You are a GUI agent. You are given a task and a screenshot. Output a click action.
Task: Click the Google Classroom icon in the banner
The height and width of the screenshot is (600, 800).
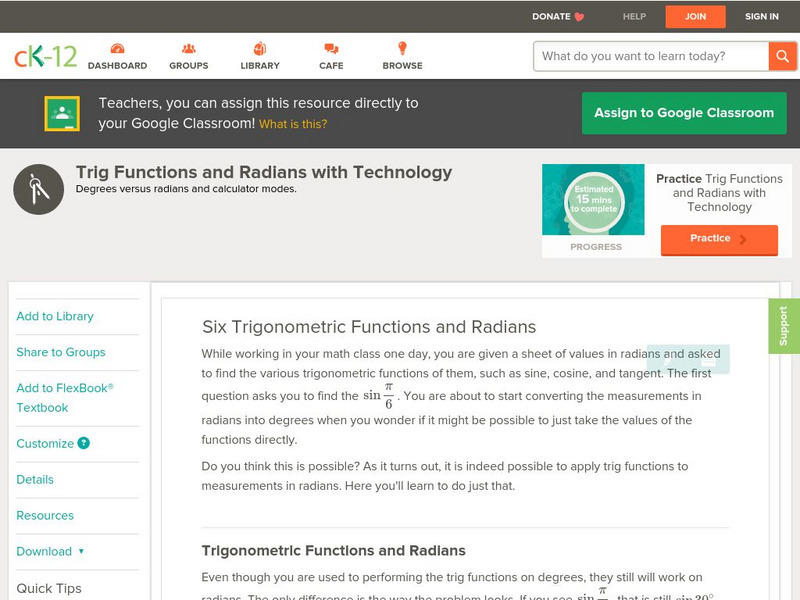click(61, 113)
